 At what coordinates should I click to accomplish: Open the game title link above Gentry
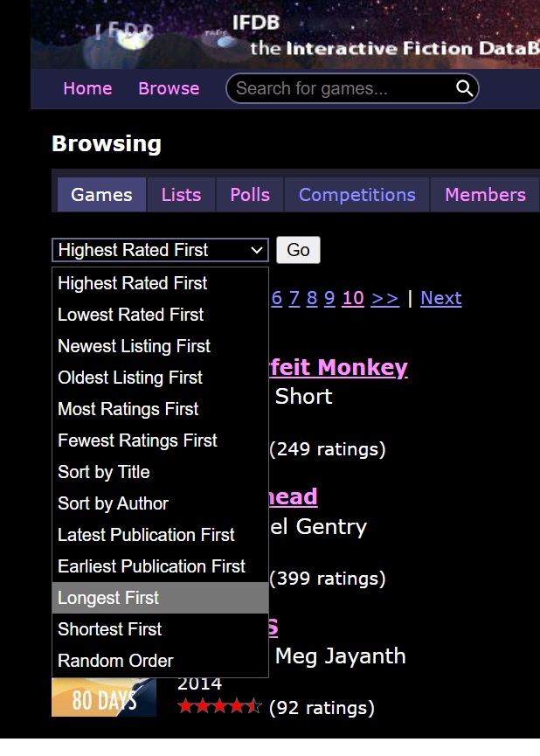coord(293,496)
